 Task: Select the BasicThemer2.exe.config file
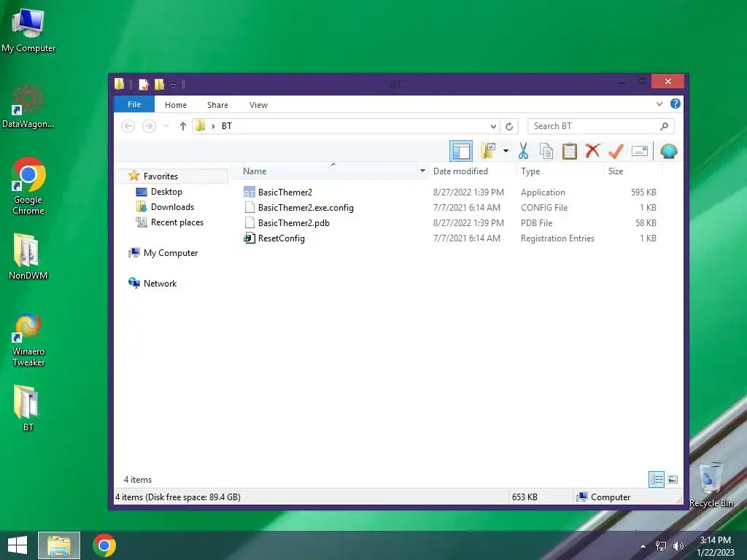[x=298, y=208]
